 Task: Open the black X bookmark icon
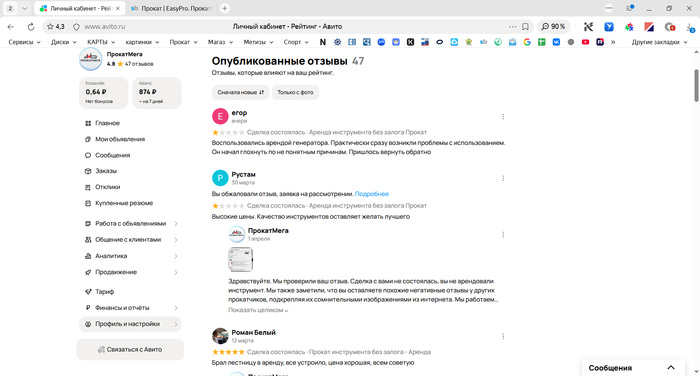(410, 42)
